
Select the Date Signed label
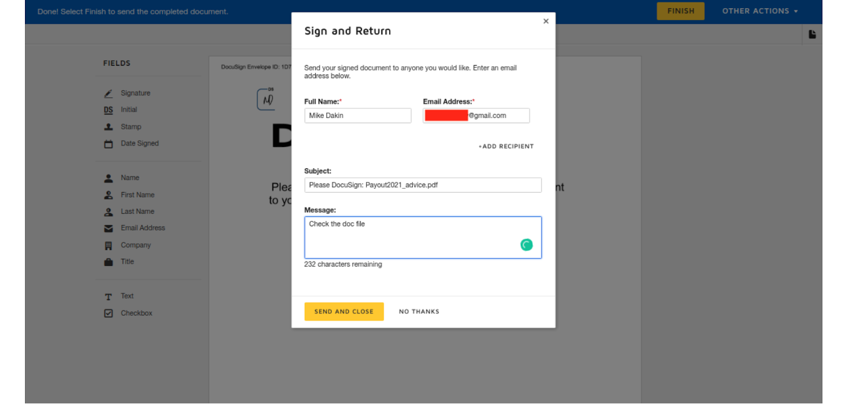tap(140, 143)
